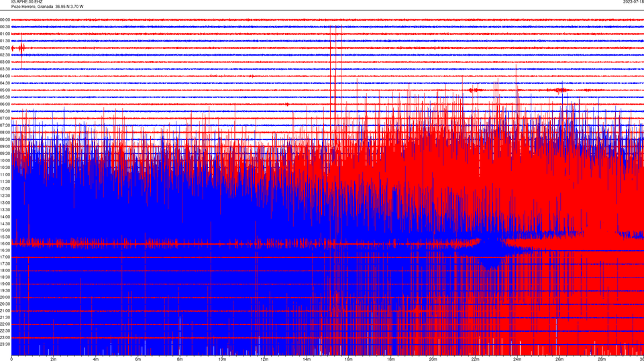The width and height of the screenshot is (644, 362).
Task: Click the 16m tick label on x-axis
Action: point(349,359)
